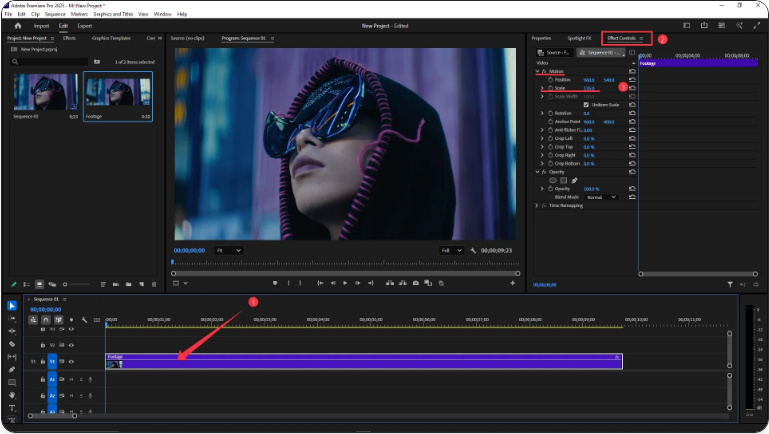Select the Pen tool

[12, 369]
